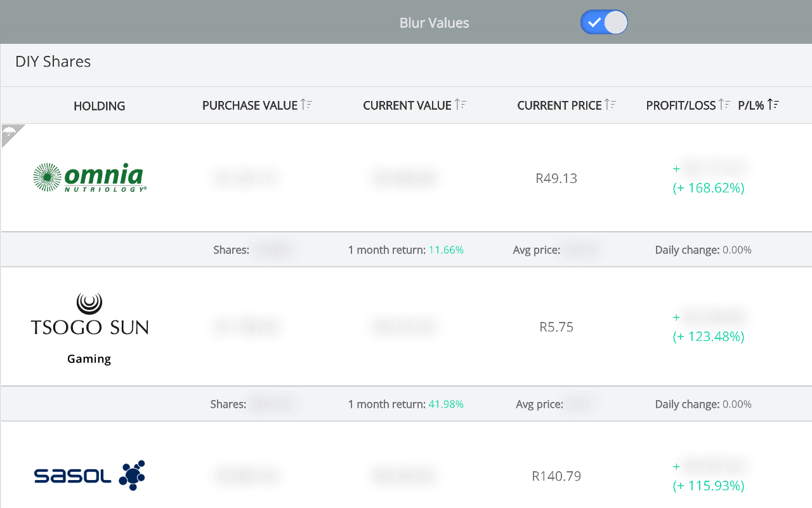Viewport: 812px width, 508px height.
Task: Sort by P/L% column
Action: (x=773, y=105)
